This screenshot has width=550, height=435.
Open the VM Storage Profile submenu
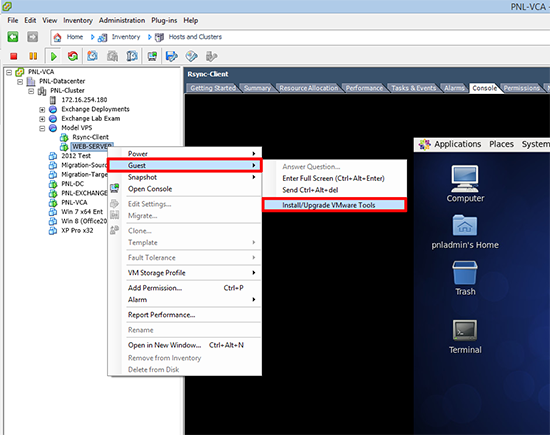tap(185, 273)
